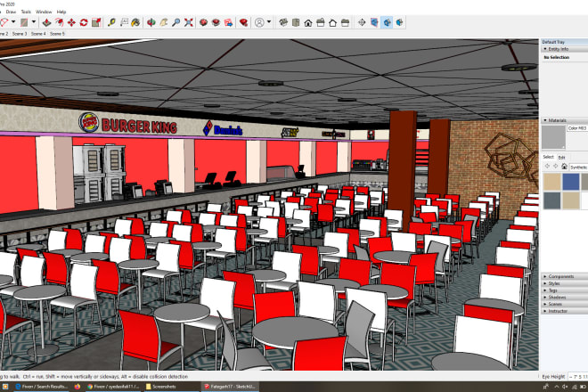Switch to Iso view
588x392 pixels.
point(283,22)
